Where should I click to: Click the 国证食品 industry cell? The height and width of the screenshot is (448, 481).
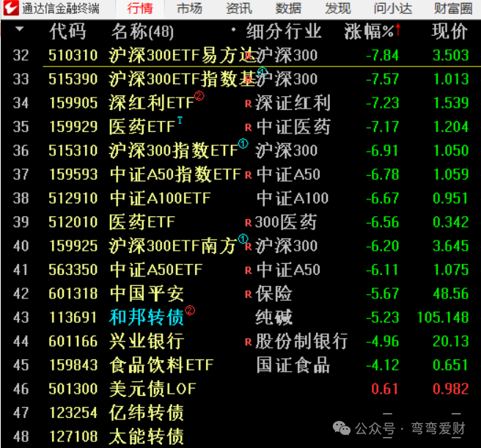pos(293,365)
